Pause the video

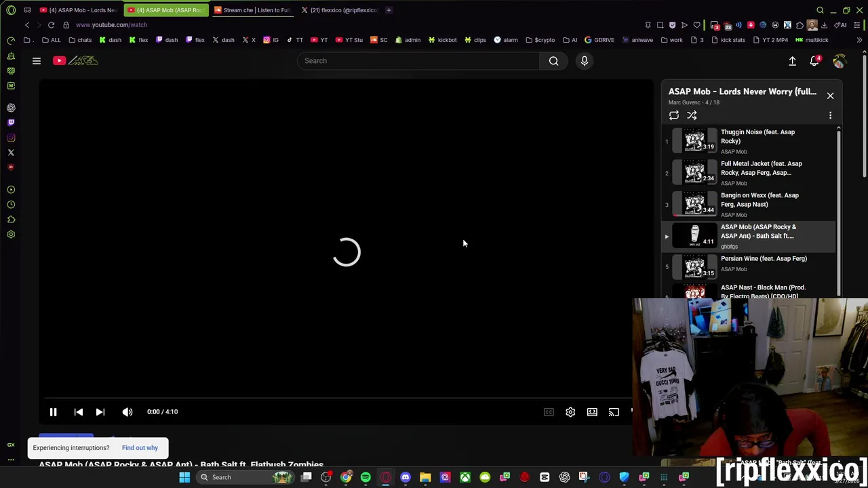pos(53,411)
